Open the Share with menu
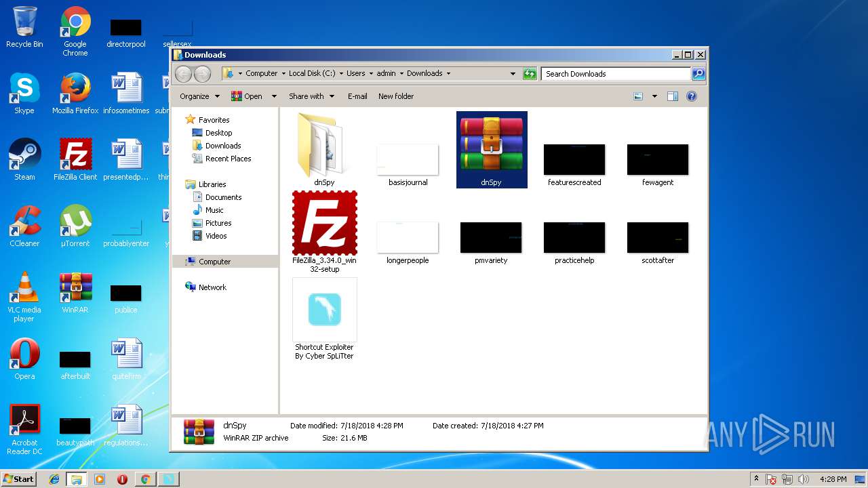The height and width of the screenshot is (488, 868). pos(311,96)
